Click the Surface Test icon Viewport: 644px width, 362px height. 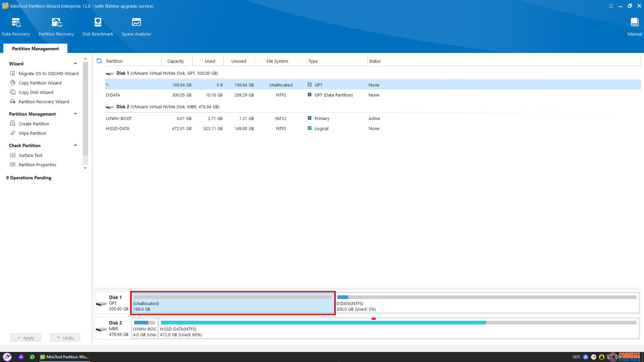click(13, 155)
